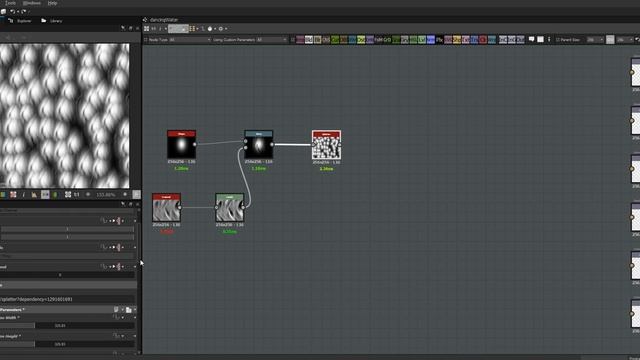Add a Curve node from the toolbar

tap(335, 40)
